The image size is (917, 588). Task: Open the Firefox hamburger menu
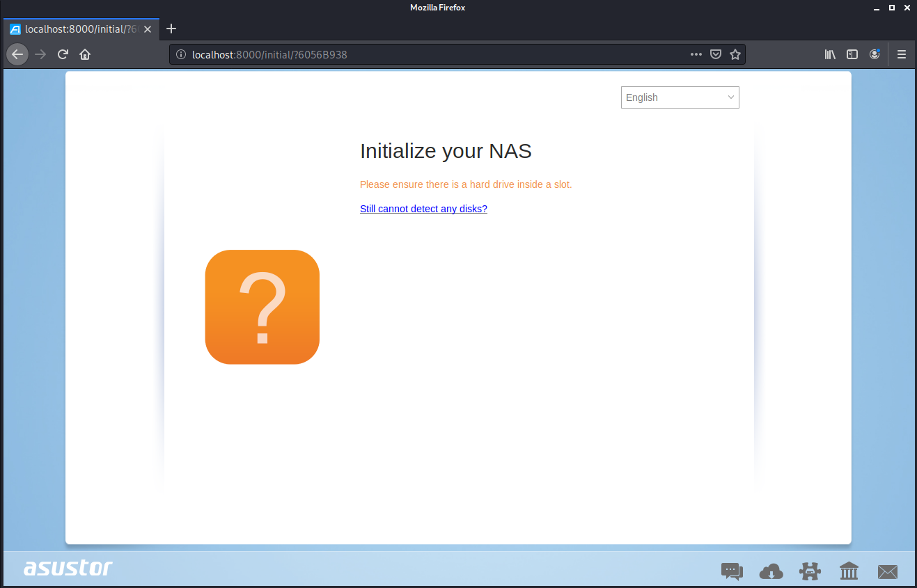[902, 54]
